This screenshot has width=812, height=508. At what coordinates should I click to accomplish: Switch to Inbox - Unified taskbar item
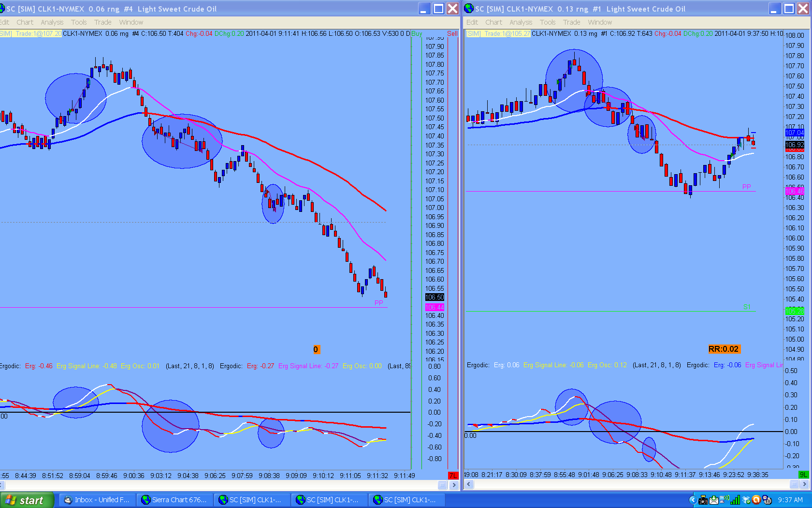coord(97,500)
